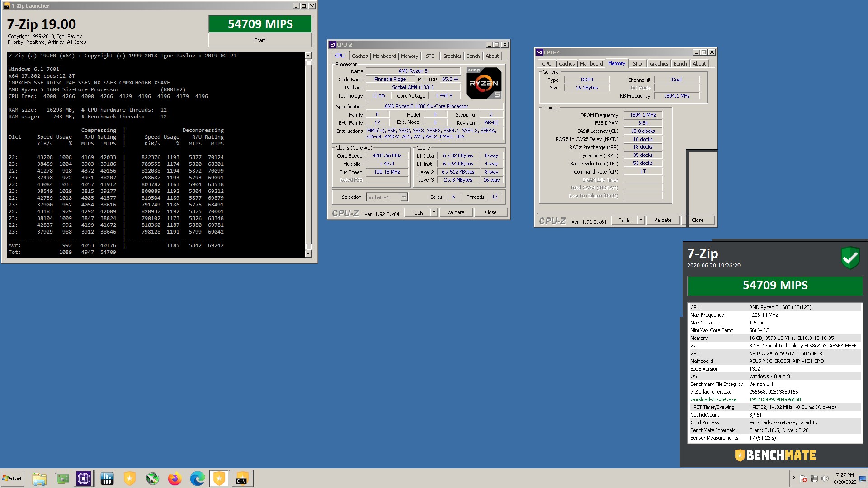Show hidden tray icons
The height and width of the screenshot is (488, 868).
tap(793, 478)
